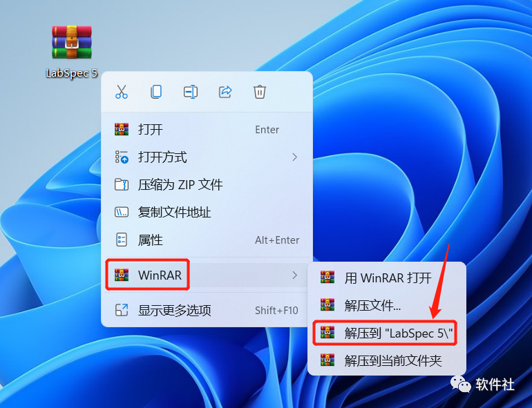The height and width of the screenshot is (408, 532).
Task: Click the Delete trash can icon
Action: point(260,92)
